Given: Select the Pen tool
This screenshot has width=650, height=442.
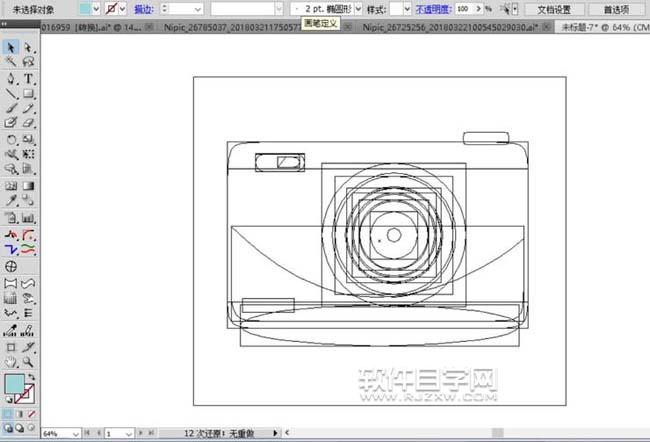Looking at the screenshot, I should tap(11, 78).
